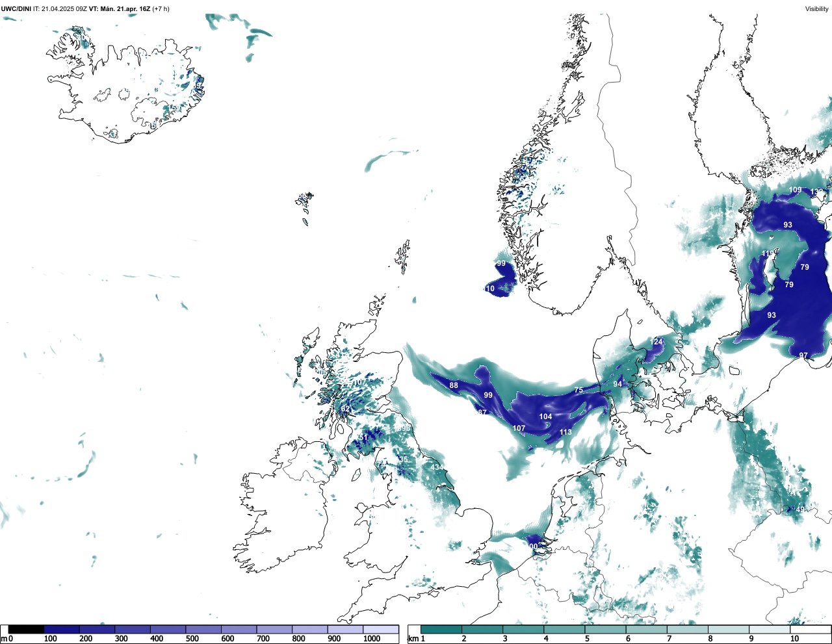
Task: Select the 100–200 m dark navy swatch
Action: 62,629
